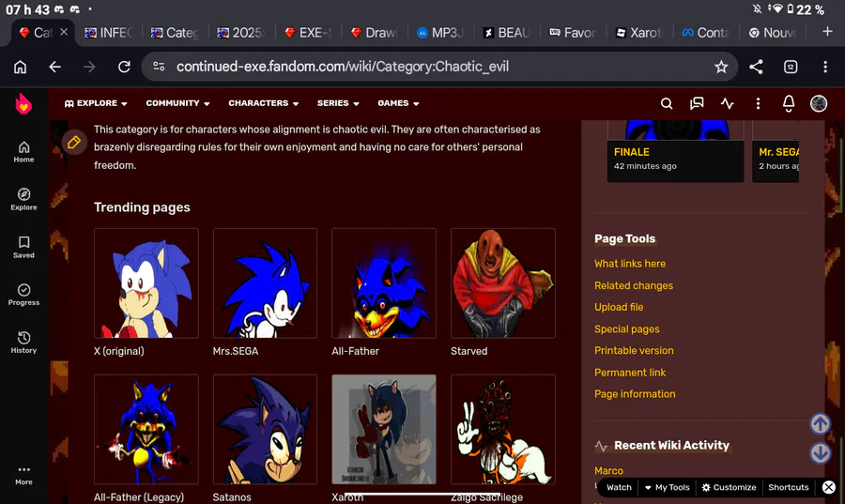
Task: Go forward with the browser forward arrow
Action: [89, 67]
